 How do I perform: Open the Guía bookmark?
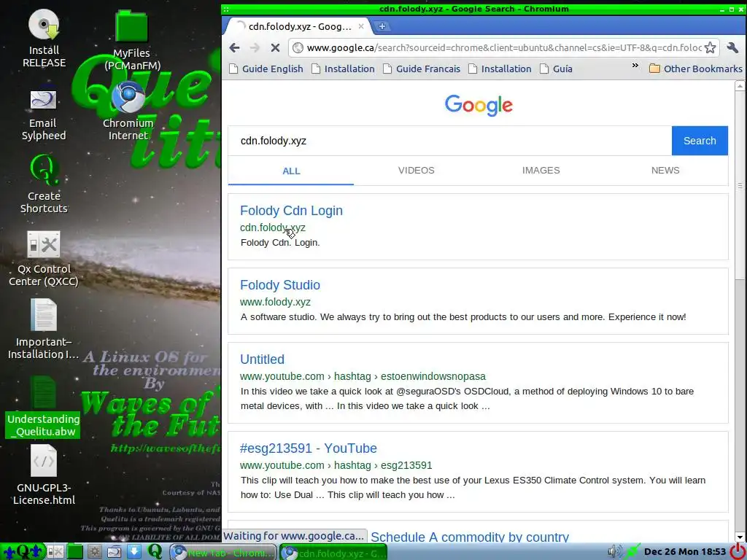(x=556, y=69)
